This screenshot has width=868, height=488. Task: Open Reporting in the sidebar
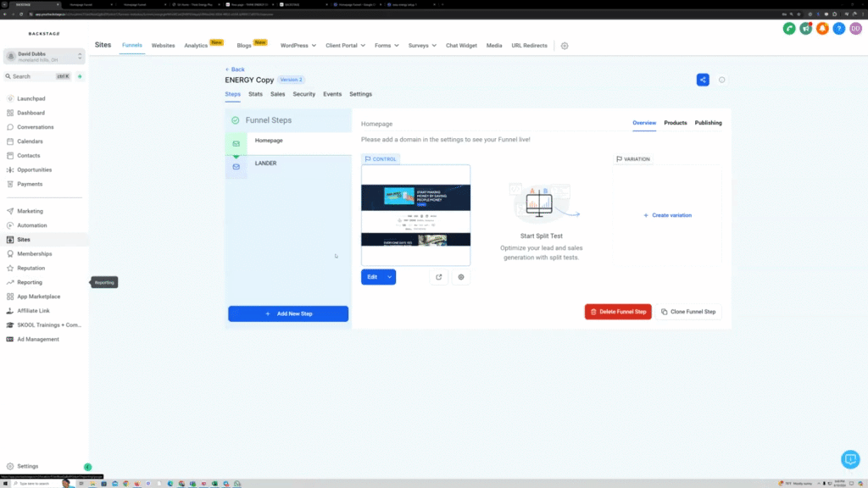coord(30,282)
